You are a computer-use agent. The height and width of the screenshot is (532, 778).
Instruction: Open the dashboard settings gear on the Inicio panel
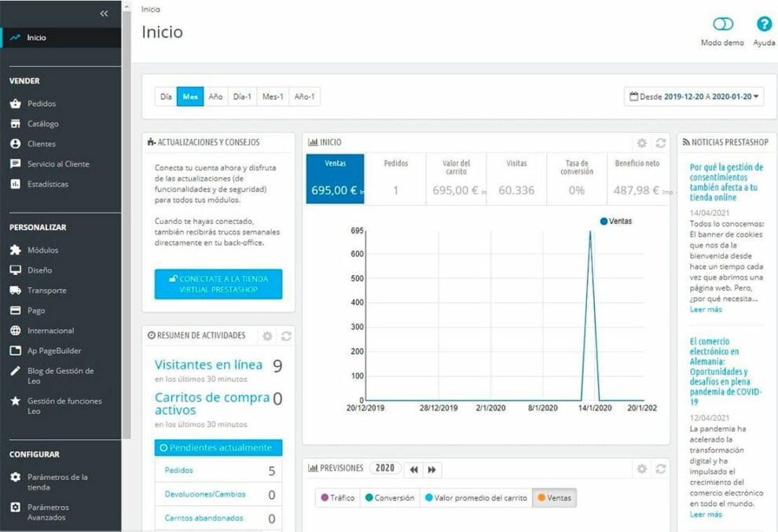(642, 141)
